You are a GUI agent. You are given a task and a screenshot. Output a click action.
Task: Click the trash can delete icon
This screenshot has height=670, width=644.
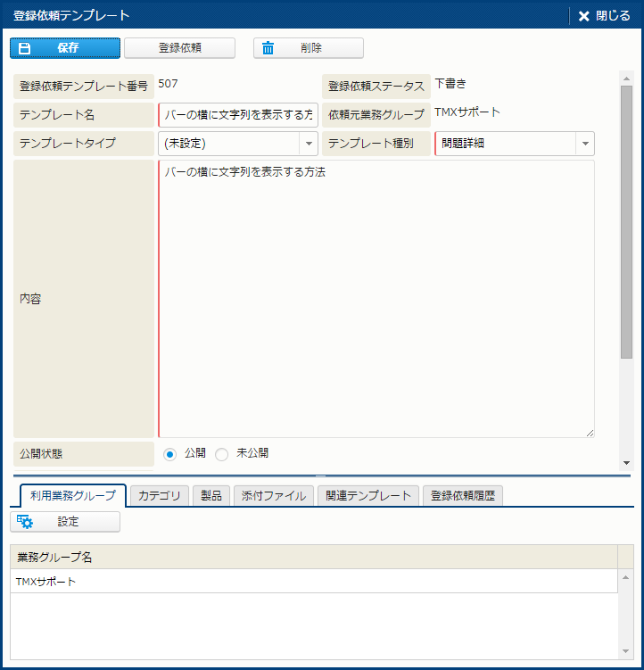pyautogui.click(x=268, y=48)
